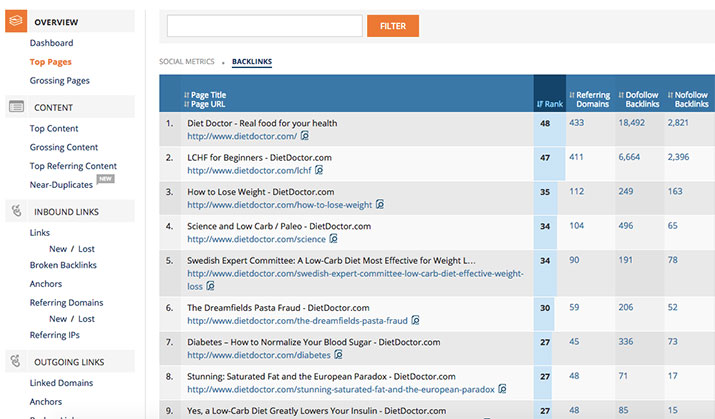Click referring domains value 433

point(576,122)
